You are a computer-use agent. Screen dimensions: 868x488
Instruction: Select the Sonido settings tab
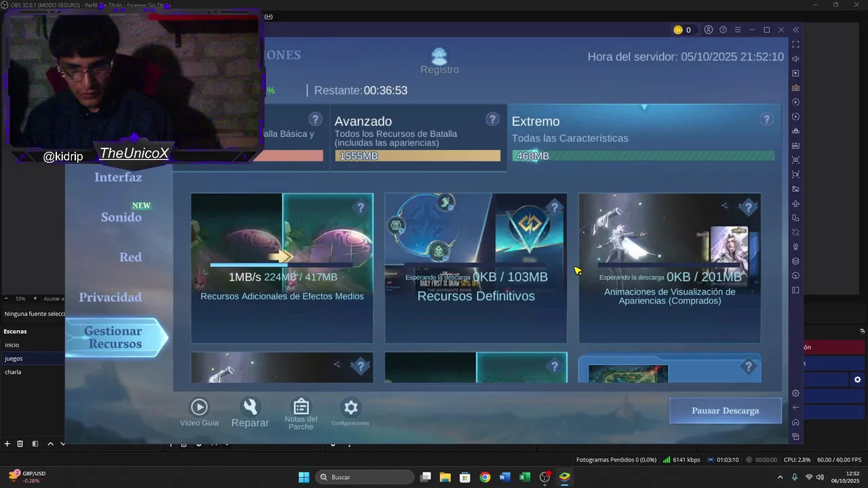pyautogui.click(x=121, y=218)
